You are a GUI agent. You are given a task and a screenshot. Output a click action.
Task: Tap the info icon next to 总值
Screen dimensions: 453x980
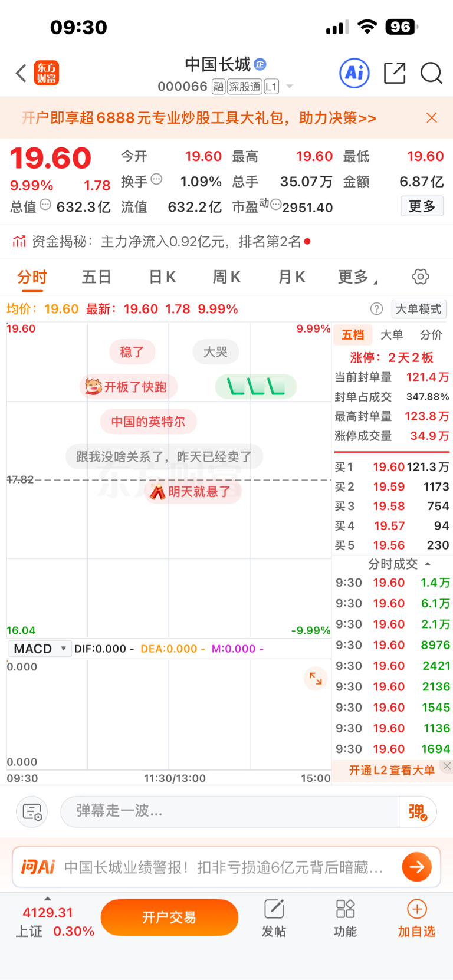[x=45, y=205]
